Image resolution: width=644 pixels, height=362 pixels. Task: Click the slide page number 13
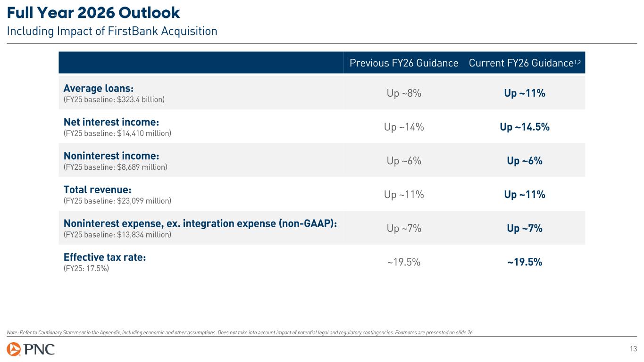(633, 349)
